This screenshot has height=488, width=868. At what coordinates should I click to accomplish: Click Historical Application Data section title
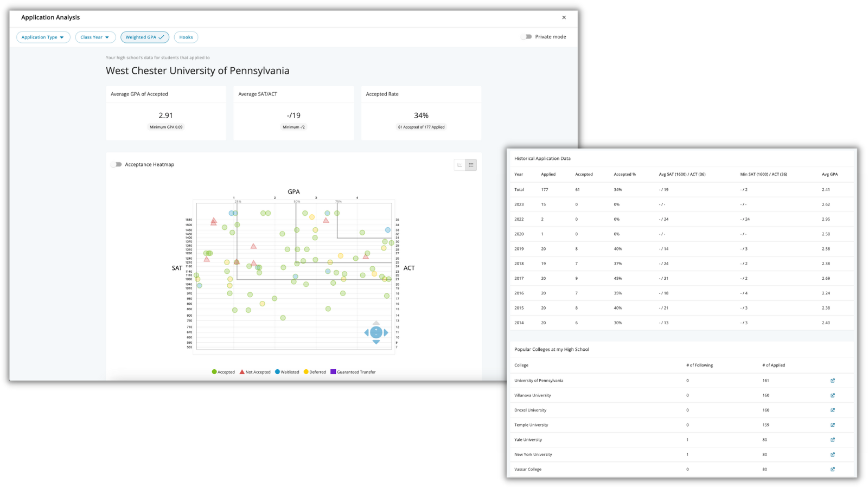[542, 158]
